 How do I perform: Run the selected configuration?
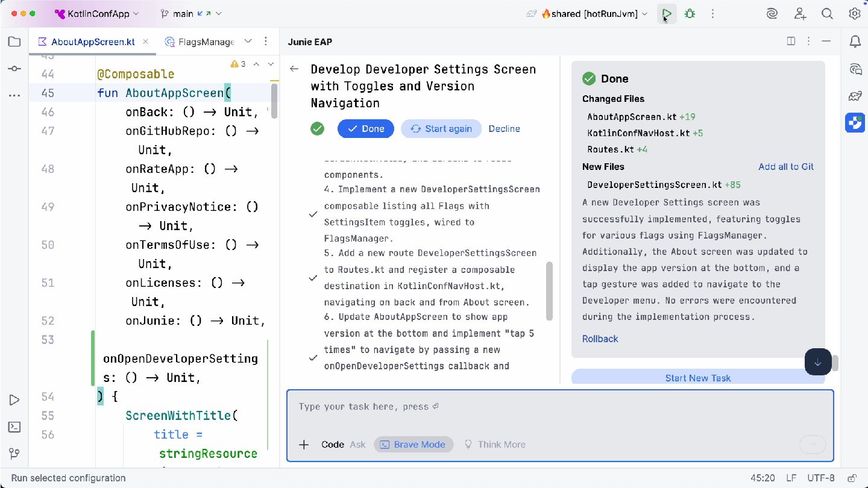[x=667, y=13]
